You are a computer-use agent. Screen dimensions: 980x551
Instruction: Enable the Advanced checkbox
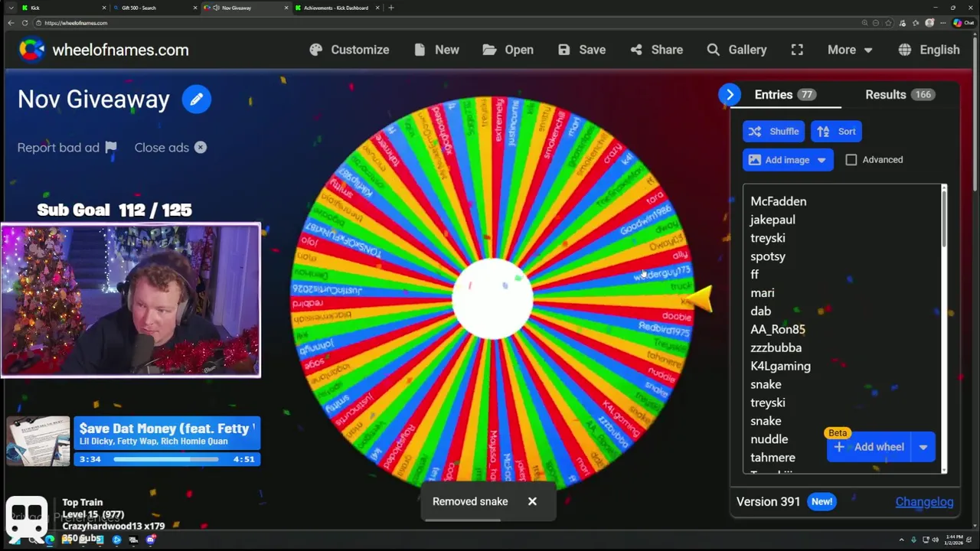click(851, 160)
